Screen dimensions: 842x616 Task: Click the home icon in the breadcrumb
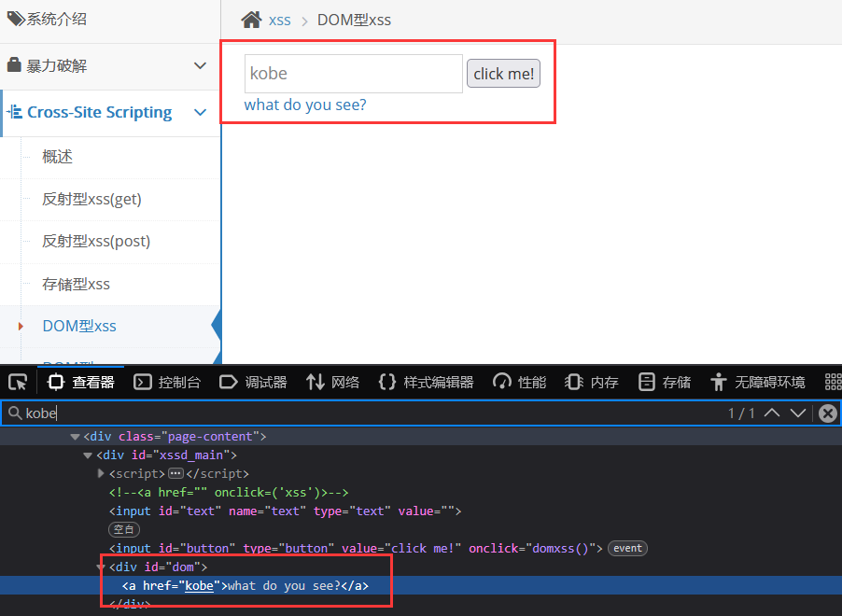click(251, 20)
